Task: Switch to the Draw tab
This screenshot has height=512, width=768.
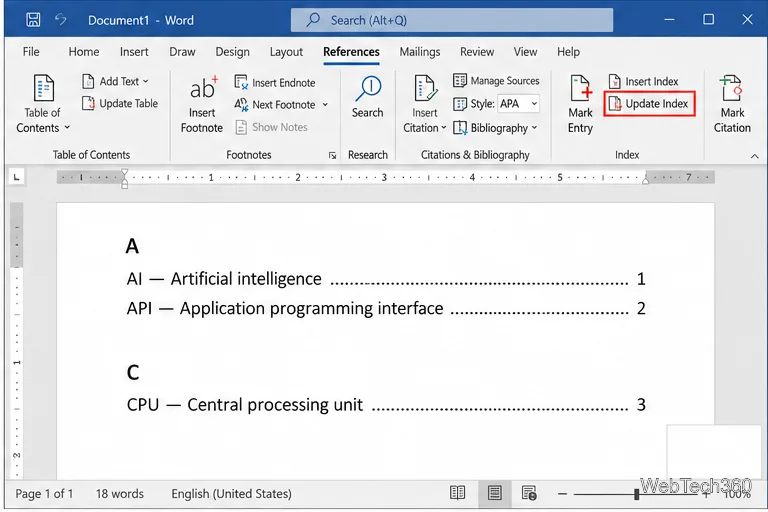Action: 182,51
